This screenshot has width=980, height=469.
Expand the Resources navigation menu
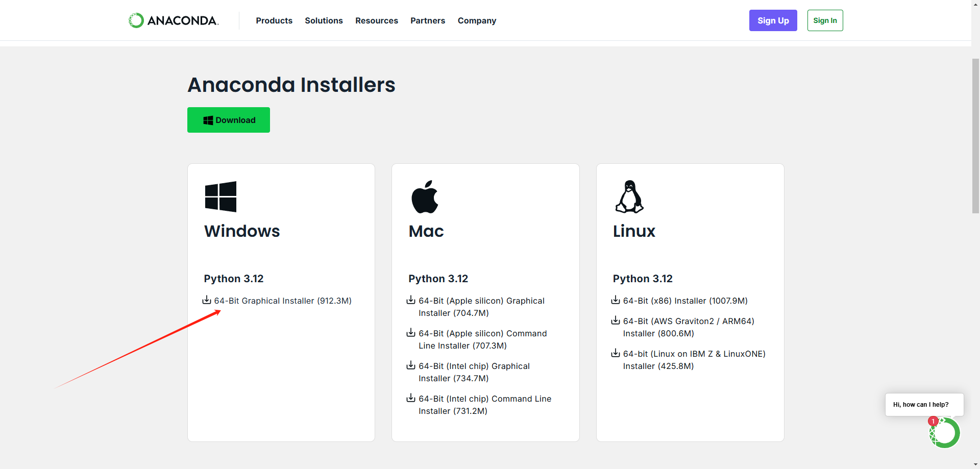[x=376, y=20]
